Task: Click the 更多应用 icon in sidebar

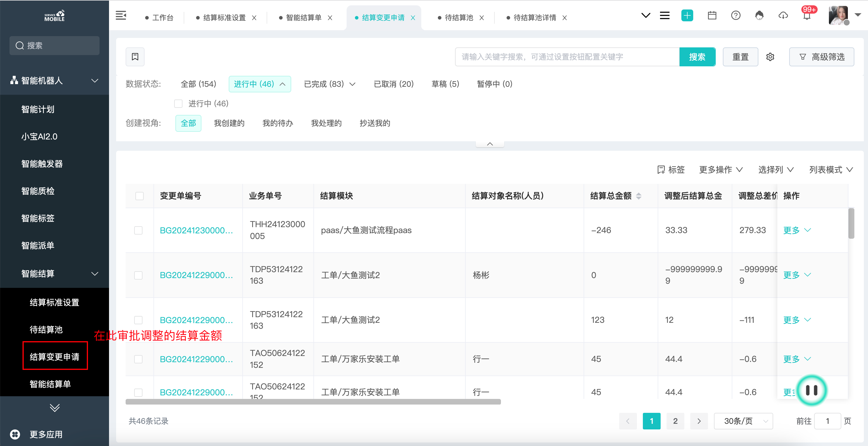Action: point(15,434)
